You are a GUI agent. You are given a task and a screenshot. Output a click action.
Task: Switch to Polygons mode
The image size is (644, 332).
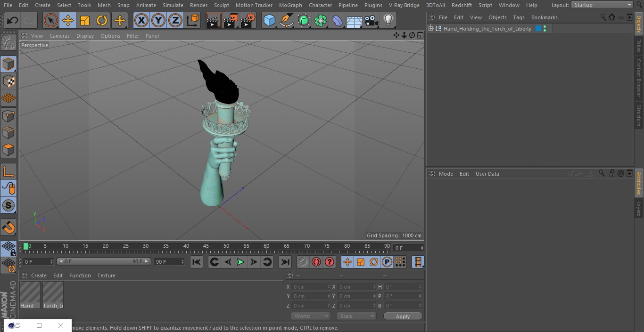8,150
